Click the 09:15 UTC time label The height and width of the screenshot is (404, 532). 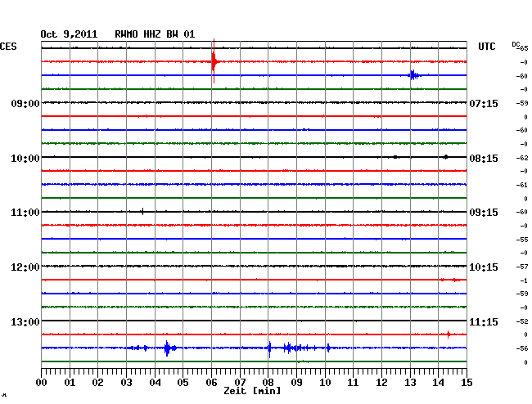coord(484,213)
